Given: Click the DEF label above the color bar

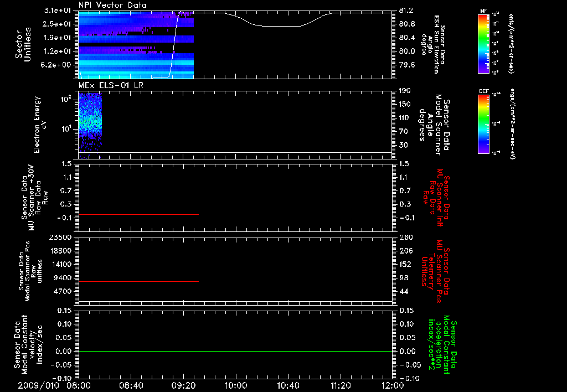Looking at the screenshot, I should (483, 91).
